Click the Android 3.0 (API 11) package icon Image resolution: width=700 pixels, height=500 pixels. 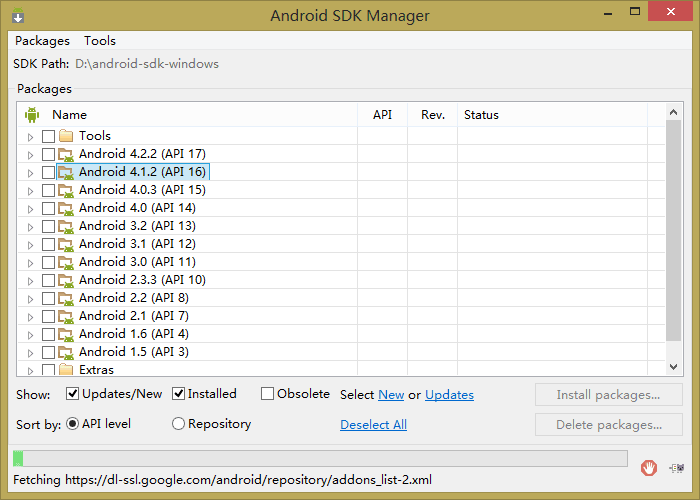pyautogui.click(x=66, y=262)
